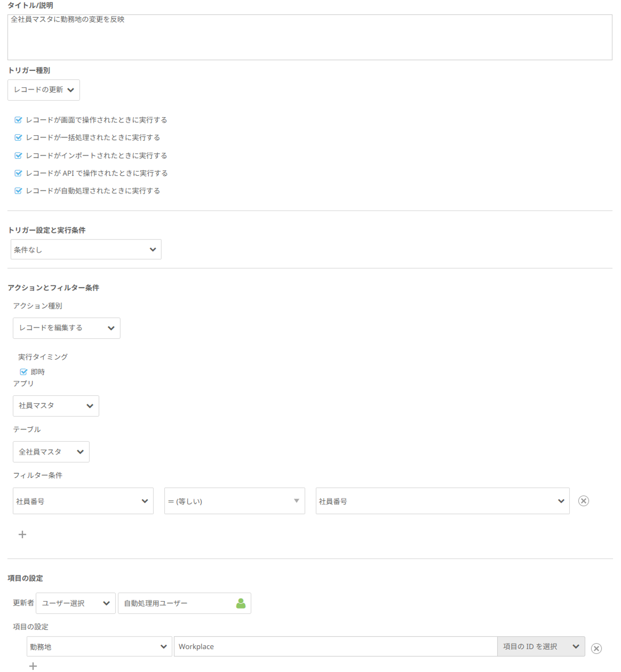Viewport: 621px width, 672px height.
Task: Toggle the 即時 execution timing checkbox
Action: [x=24, y=372]
